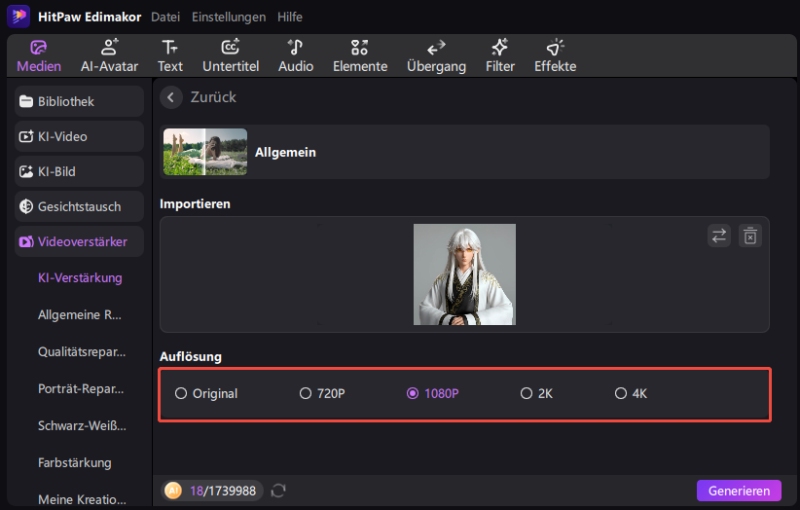The image size is (800, 510).
Task: Choose the 720P resolution radio button
Action: [x=306, y=394]
